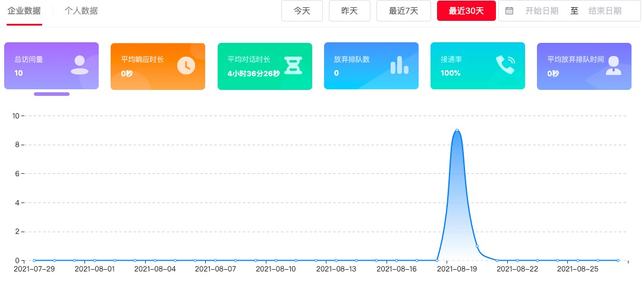Click the hourglass icon on 平均对话时长 card
This screenshot has height=281, width=644.
click(293, 65)
